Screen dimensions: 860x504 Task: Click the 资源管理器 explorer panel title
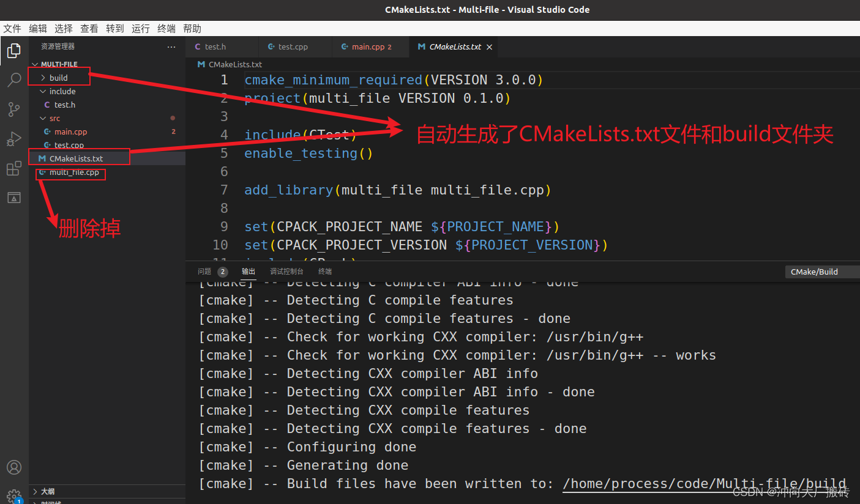point(58,46)
